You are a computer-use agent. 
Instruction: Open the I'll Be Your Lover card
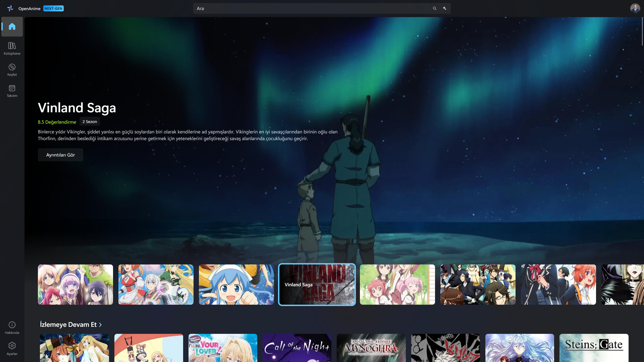223,348
